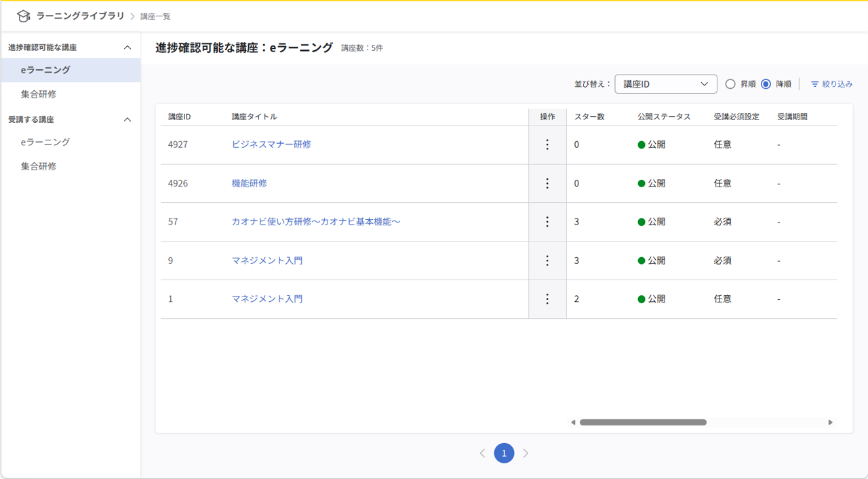Click 講座数:5件 count label
868x479 pixels.
coord(362,48)
